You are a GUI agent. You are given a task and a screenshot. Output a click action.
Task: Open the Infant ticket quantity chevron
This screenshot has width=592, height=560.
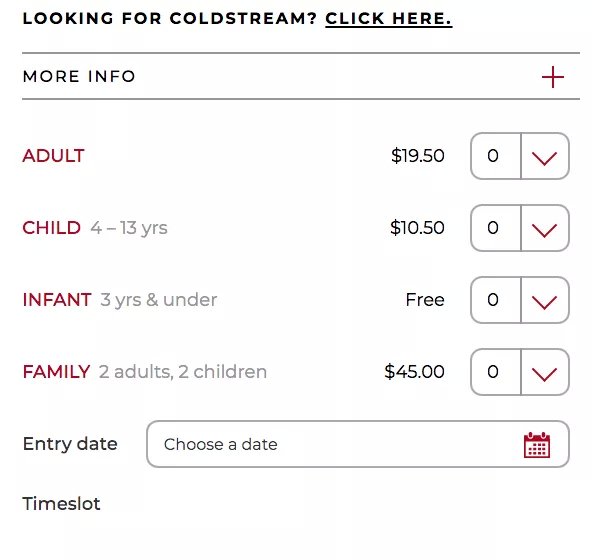coord(544,300)
